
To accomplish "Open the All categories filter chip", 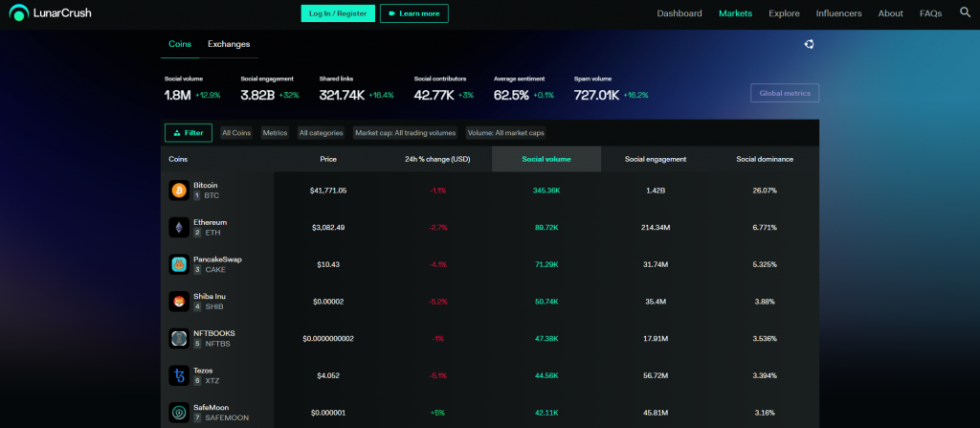I will tap(322, 133).
